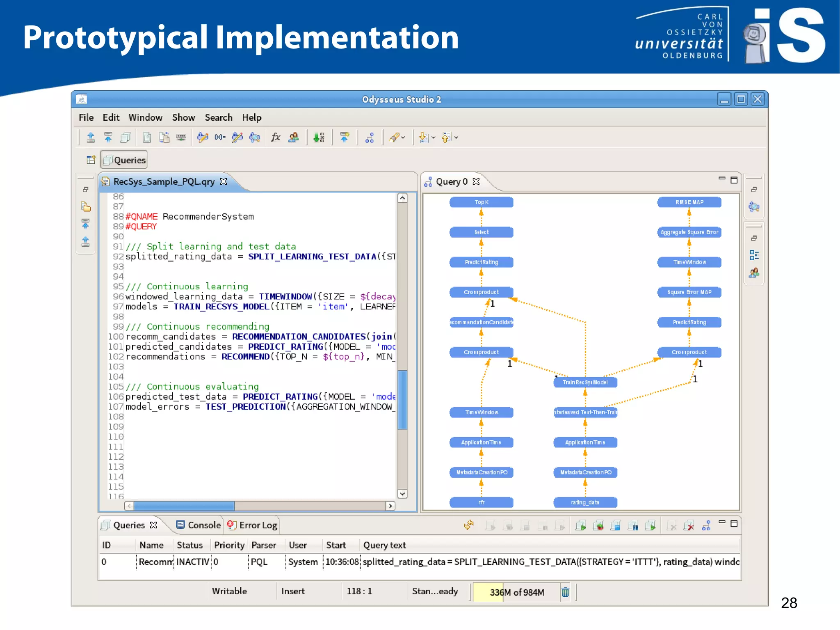Image resolution: width=840 pixels, height=630 pixels.
Task: Click the green arrow binary data icon
Action: [x=318, y=137]
